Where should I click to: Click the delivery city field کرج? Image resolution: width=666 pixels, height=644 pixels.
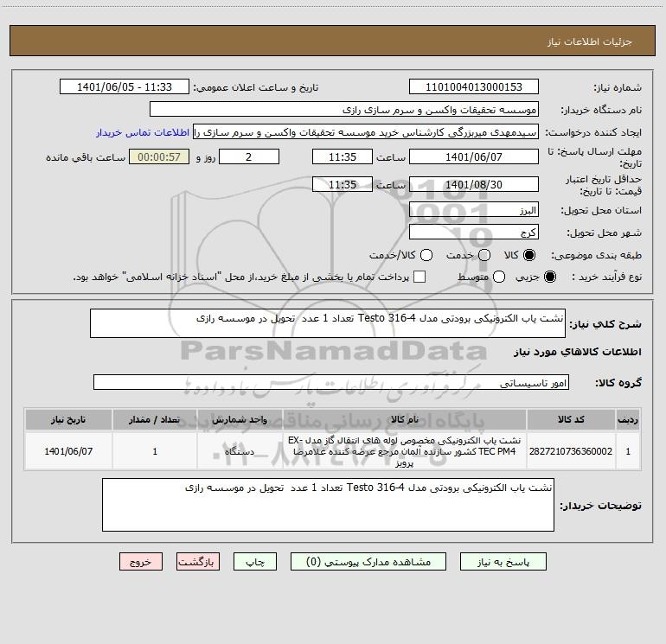coord(474,233)
